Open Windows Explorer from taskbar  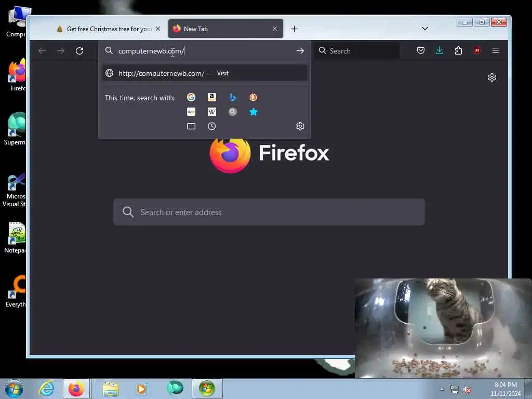point(111,389)
